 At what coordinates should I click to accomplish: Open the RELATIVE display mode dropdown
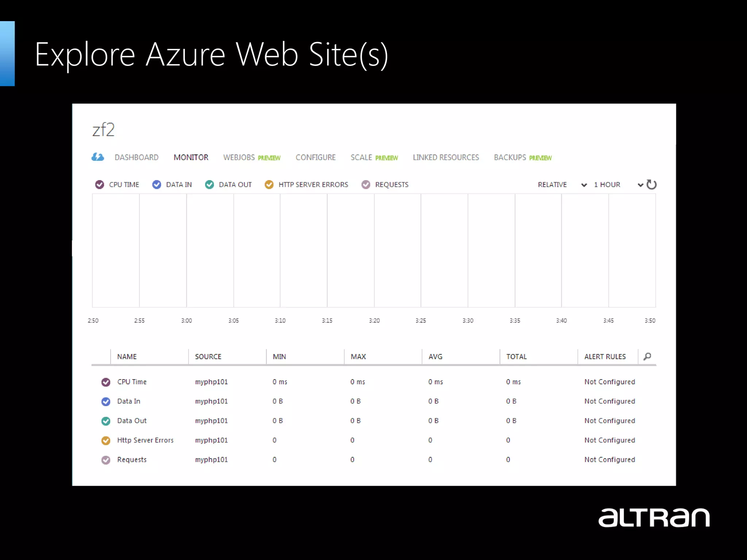(x=562, y=184)
